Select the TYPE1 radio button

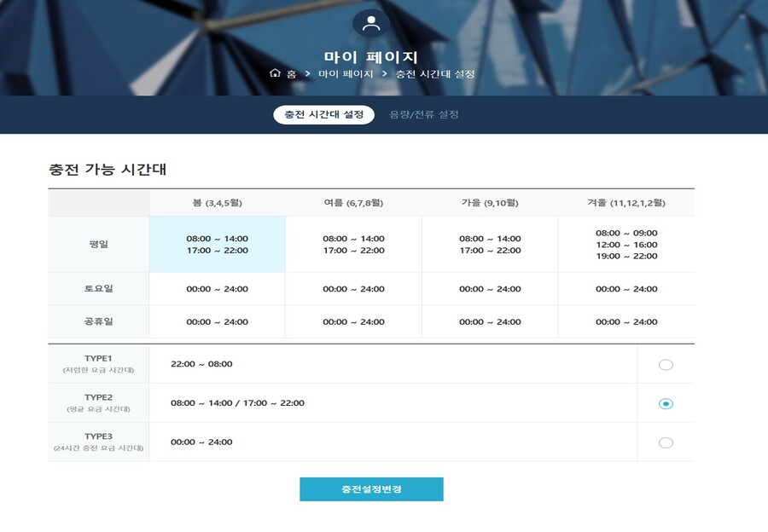click(x=666, y=365)
